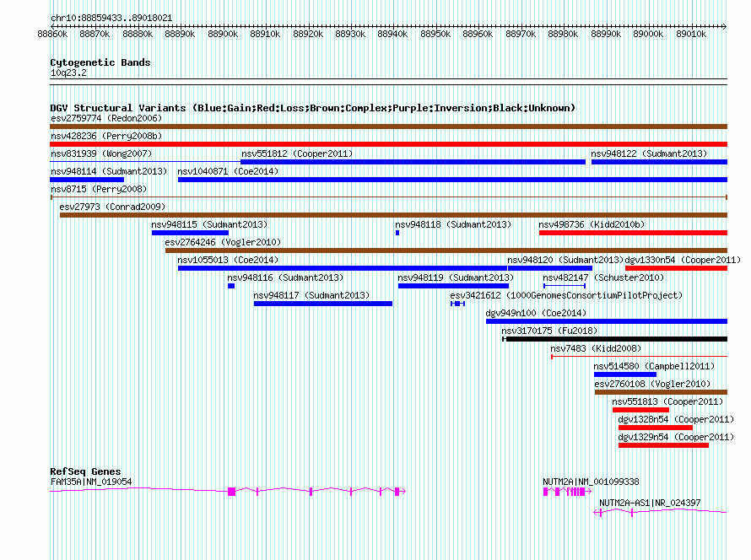Image resolution: width=751 pixels, height=560 pixels.
Task: Select the red nsv498736 loss bar
Action: (633, 233)
